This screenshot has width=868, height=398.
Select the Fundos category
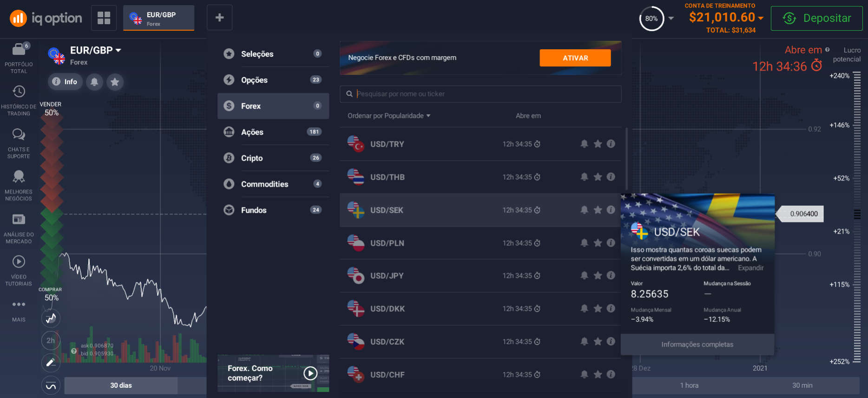tap(273, 210)
